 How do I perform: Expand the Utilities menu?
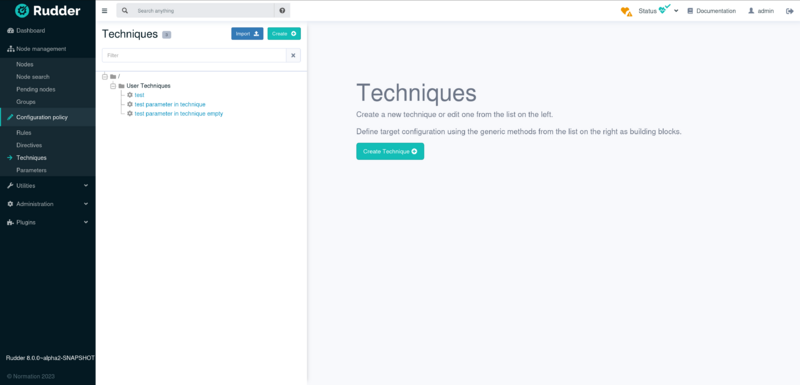pos(47,186)
